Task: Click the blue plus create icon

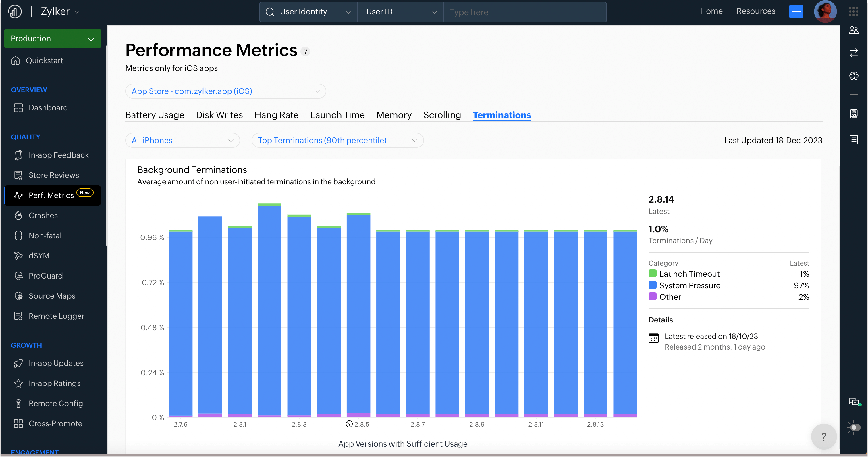Action: click(x=796, y=11)
